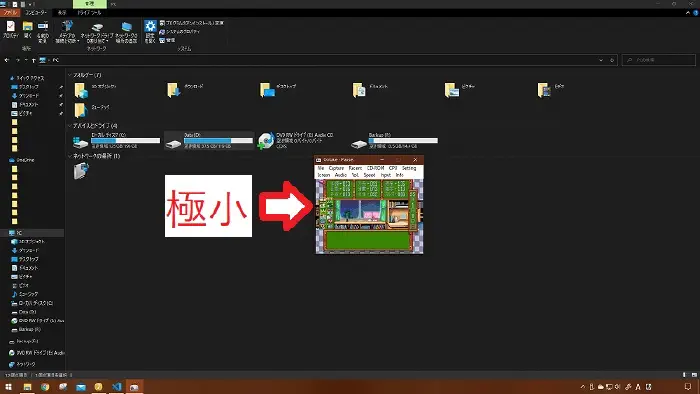Screen dimensions: 700x394
Task: Click Add a network location ribbon icon
Action: click(x=126, y=32)
